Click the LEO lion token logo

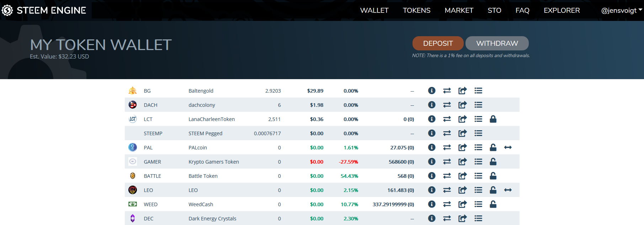click(x=133, y=190)
